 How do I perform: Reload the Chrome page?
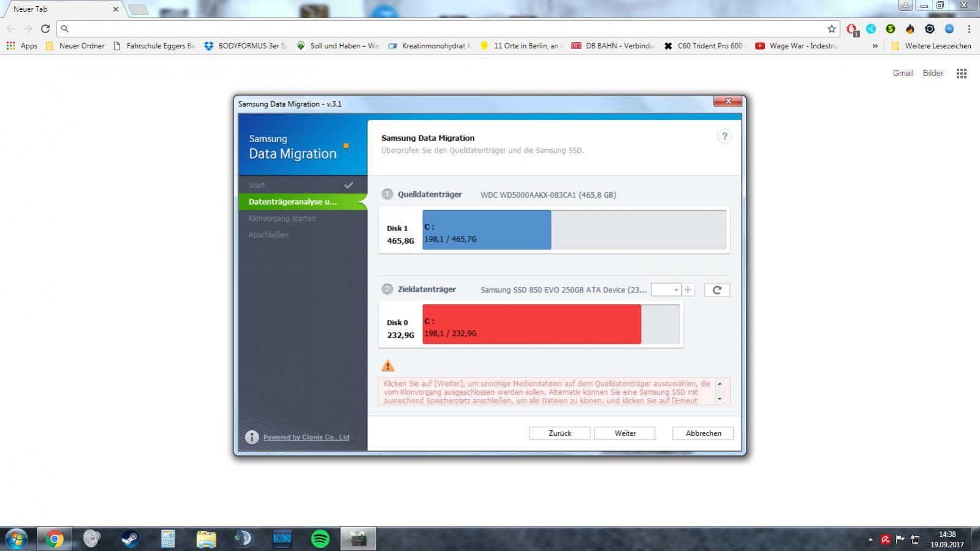45,29
